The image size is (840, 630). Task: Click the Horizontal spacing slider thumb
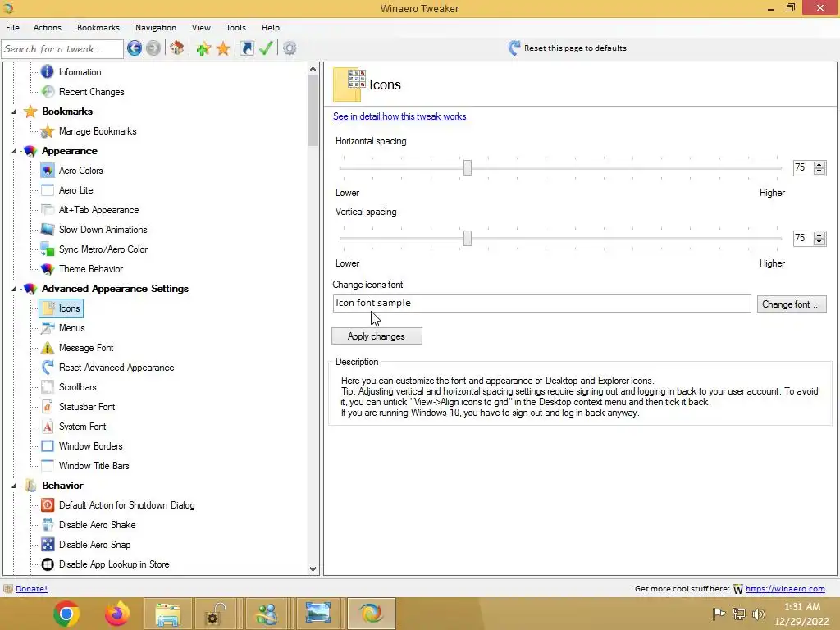[467, 167]
